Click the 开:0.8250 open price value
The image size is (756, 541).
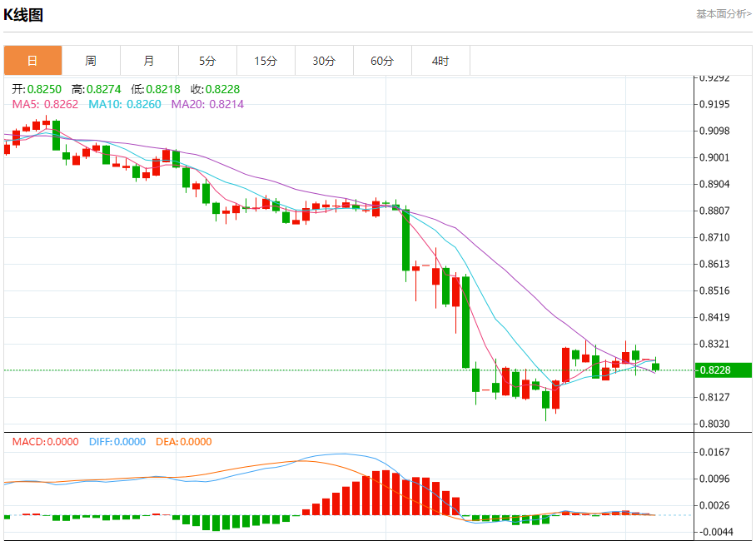coord(37,89)
